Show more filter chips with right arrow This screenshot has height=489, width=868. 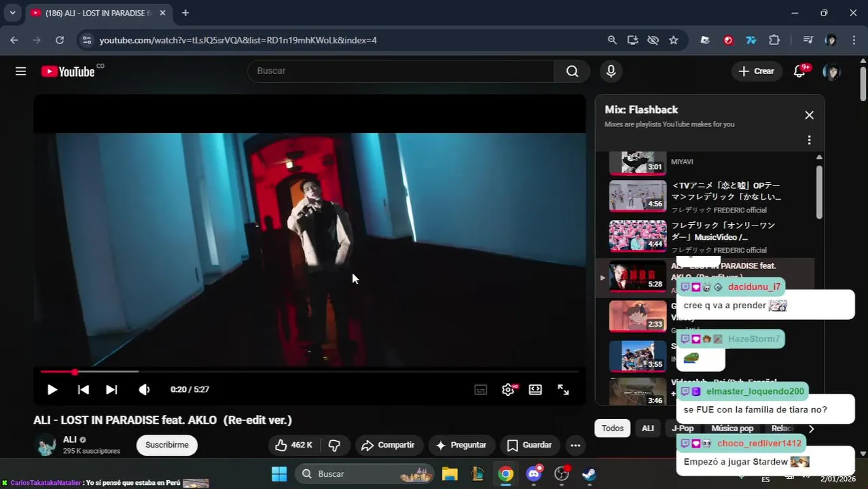tap(811, 429)
